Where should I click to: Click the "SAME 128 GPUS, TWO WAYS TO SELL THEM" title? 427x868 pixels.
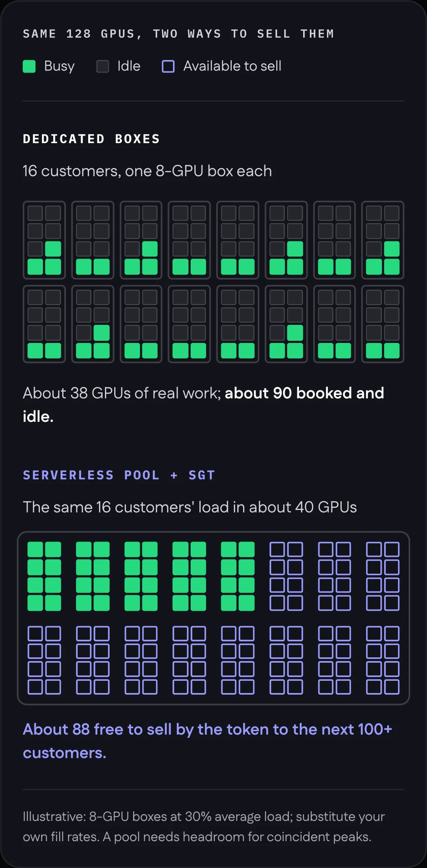pyautogui.click(x=178, y=34)
